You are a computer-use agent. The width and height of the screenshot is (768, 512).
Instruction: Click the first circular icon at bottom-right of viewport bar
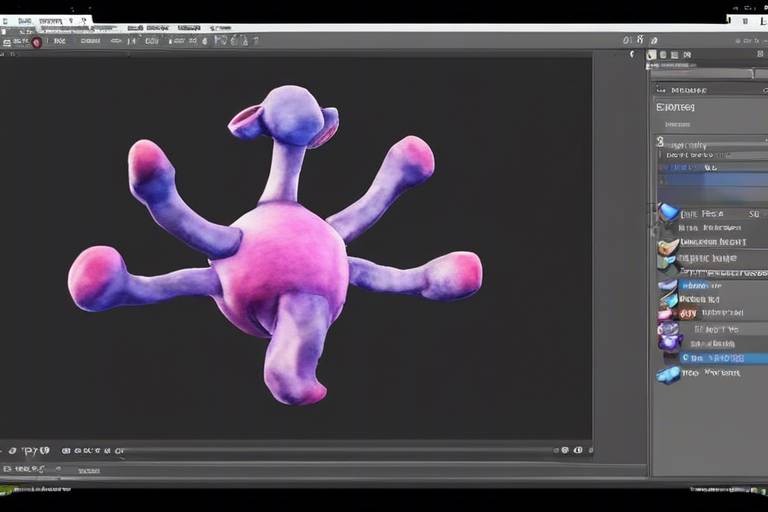(x=565, y=450)
